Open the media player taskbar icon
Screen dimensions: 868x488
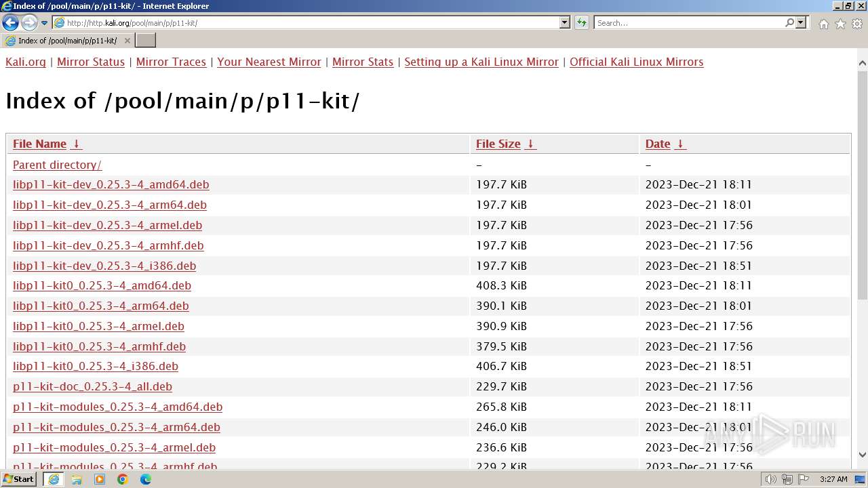click(100, 479)
